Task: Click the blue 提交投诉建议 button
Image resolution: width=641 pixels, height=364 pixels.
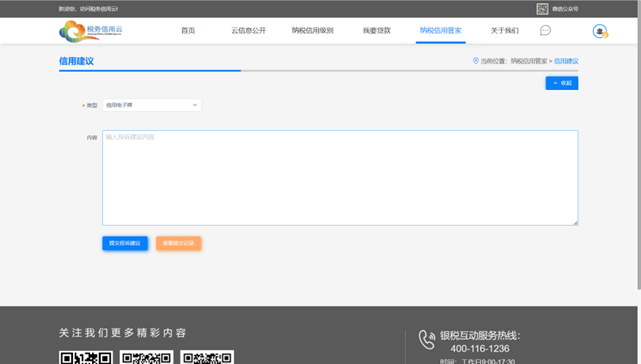Action: point(125,243)
